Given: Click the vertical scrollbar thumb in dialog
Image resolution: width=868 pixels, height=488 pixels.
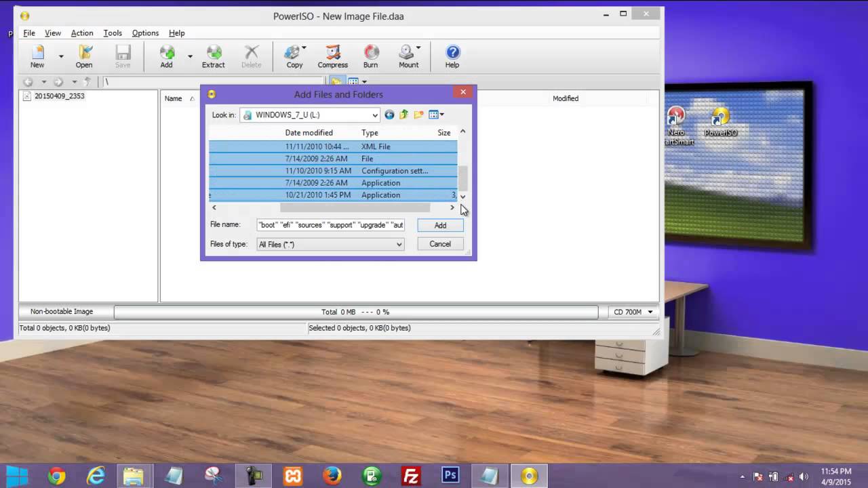Looking at the screenshot, I should [x=463, y=178].
